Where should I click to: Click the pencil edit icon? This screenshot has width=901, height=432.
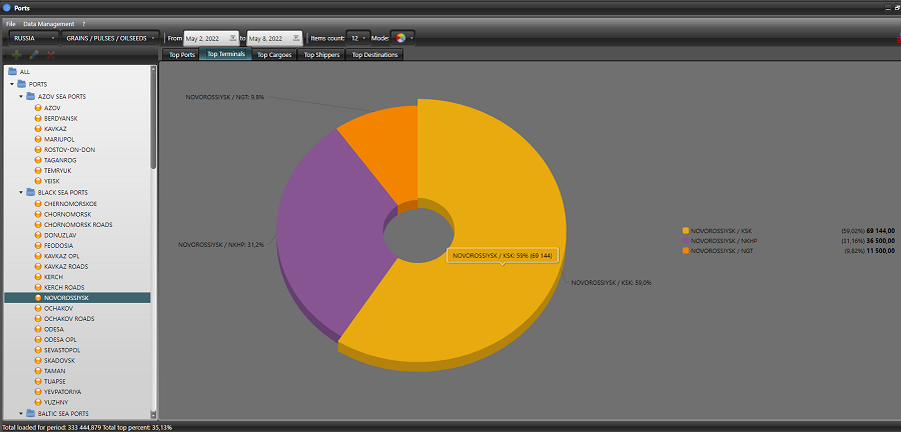pos(34,55)
